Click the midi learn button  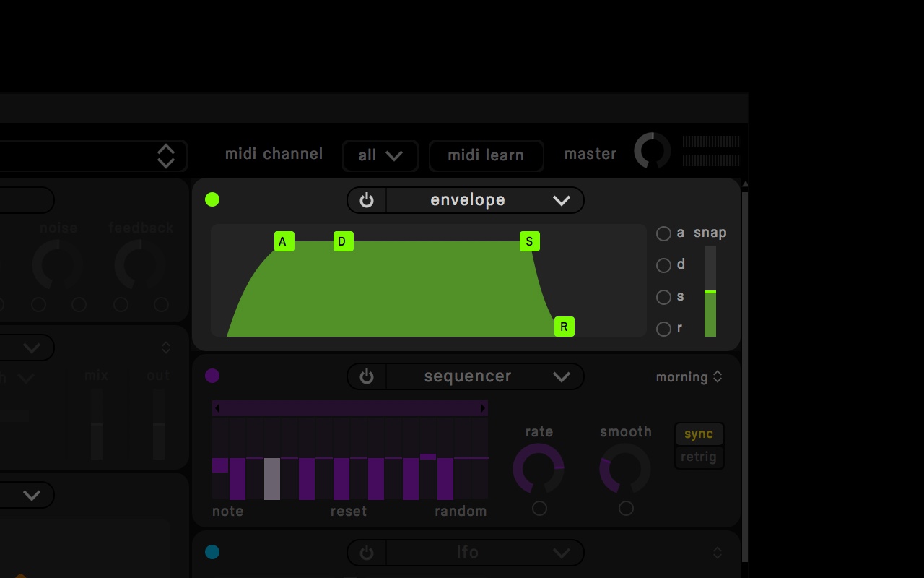coord(486,155)
